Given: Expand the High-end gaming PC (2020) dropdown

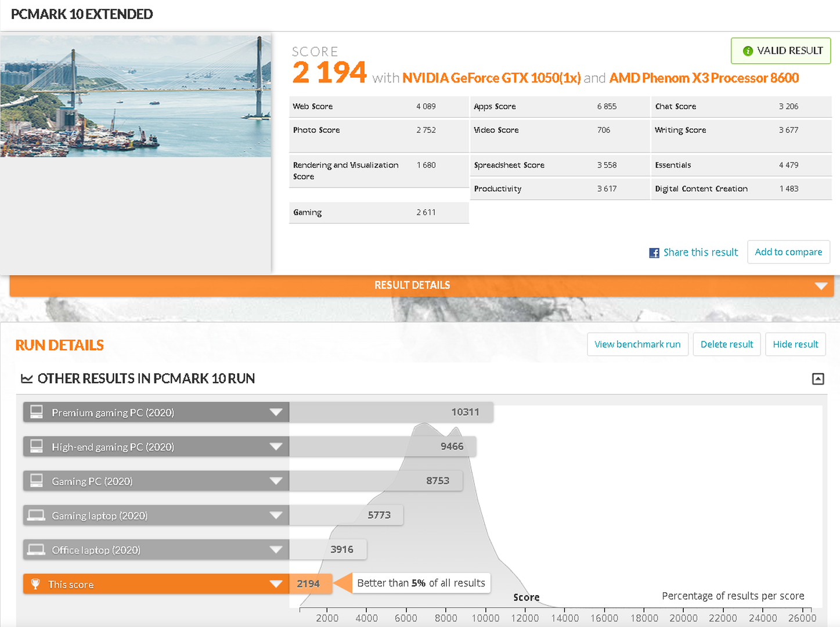Looking at the screenshot, I should pyautogui.click(x=276, y=446).
